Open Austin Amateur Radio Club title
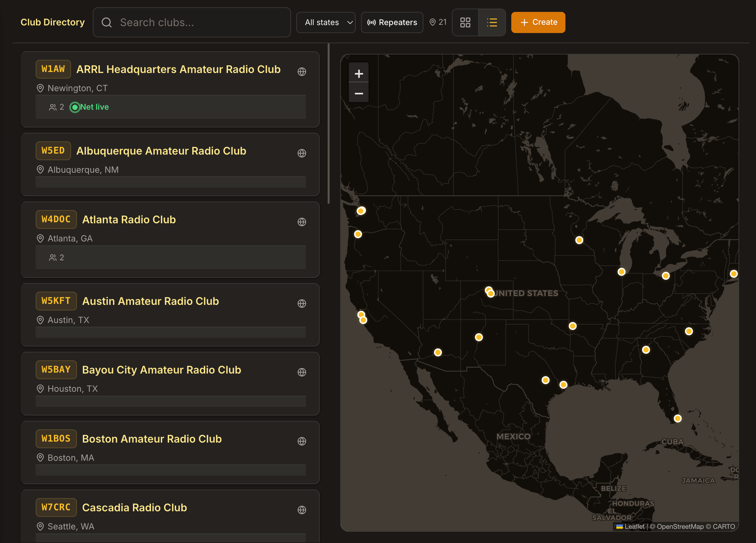Viewport: 756px width, 543px height. pos(151,301)
